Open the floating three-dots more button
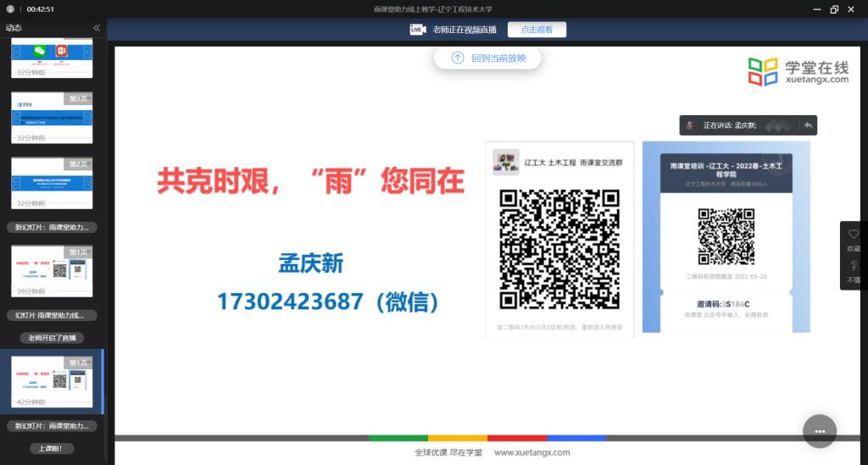This screenshot has height=465, width=868. (x=820, y=431)
